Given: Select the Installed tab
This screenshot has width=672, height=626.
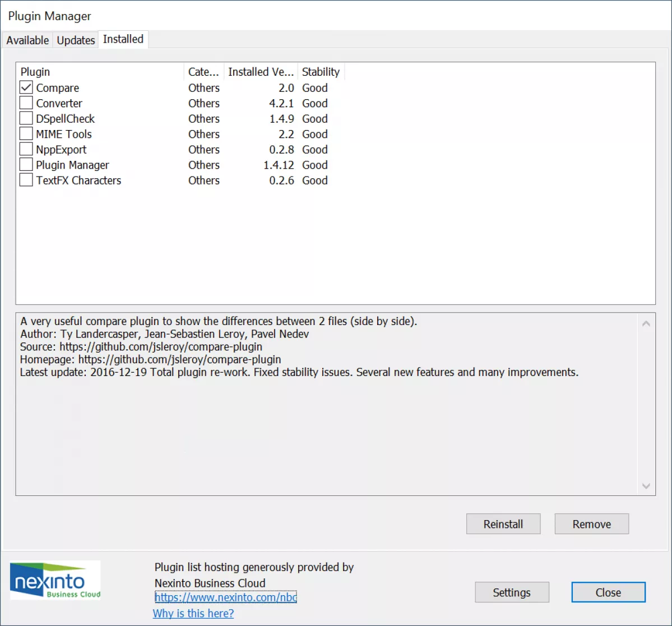Looking at the screenshot, I should (x=123, y=39).
